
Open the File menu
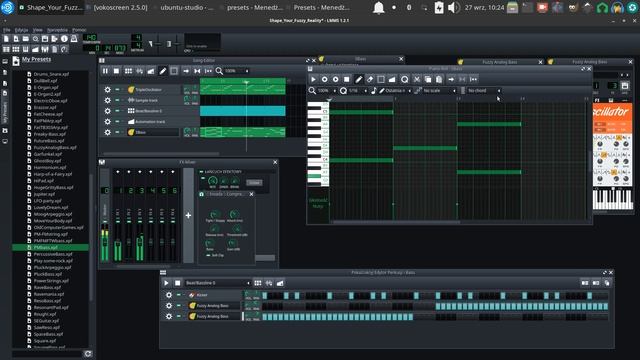click(7, 30)
